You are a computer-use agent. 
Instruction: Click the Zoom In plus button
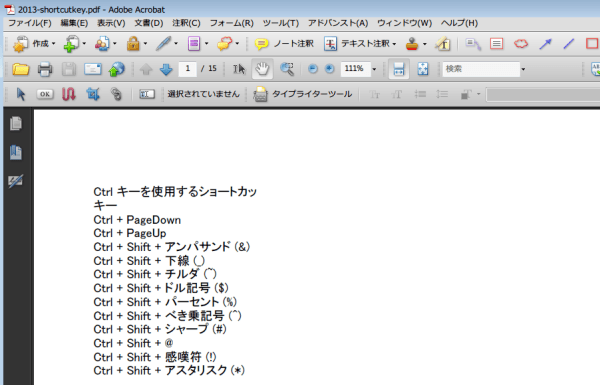point(329,69)
